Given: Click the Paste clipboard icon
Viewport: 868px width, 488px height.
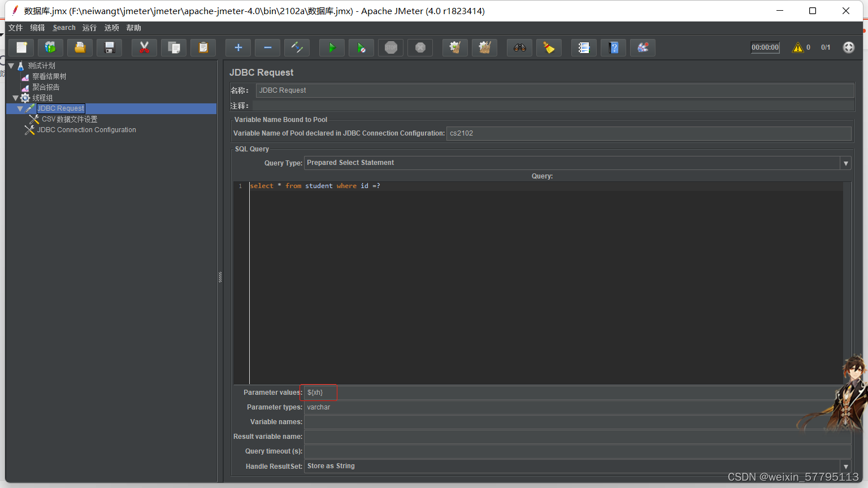Looking at the screenshot, I should point(203,48).
